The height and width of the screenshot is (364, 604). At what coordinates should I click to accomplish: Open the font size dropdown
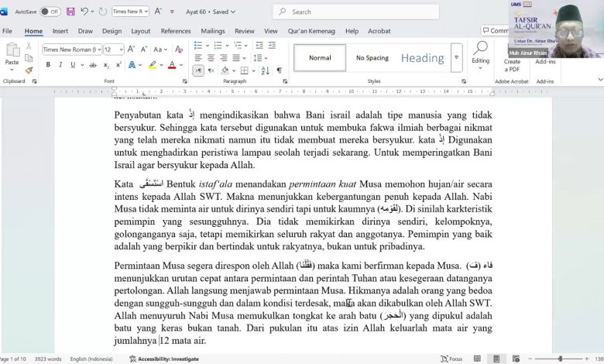120,49
